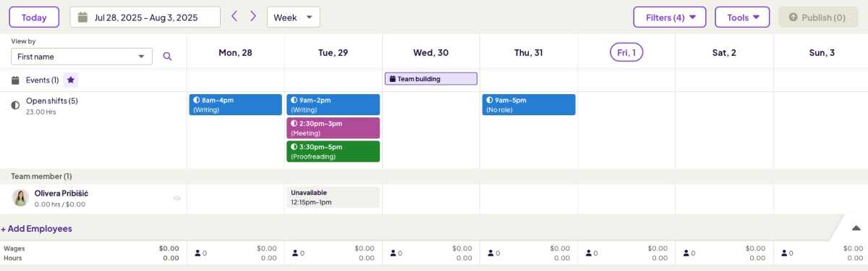This screenshot has width=868, height=271.
Task: Click the half-circle icon on 8am-4pm shift
Action: (x=197, y=100)
